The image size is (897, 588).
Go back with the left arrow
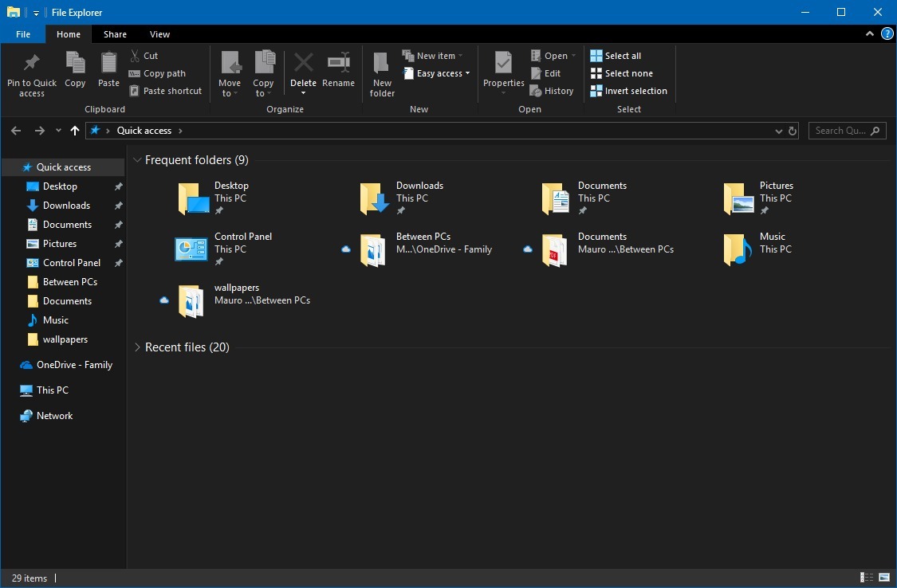pos(16,131)
